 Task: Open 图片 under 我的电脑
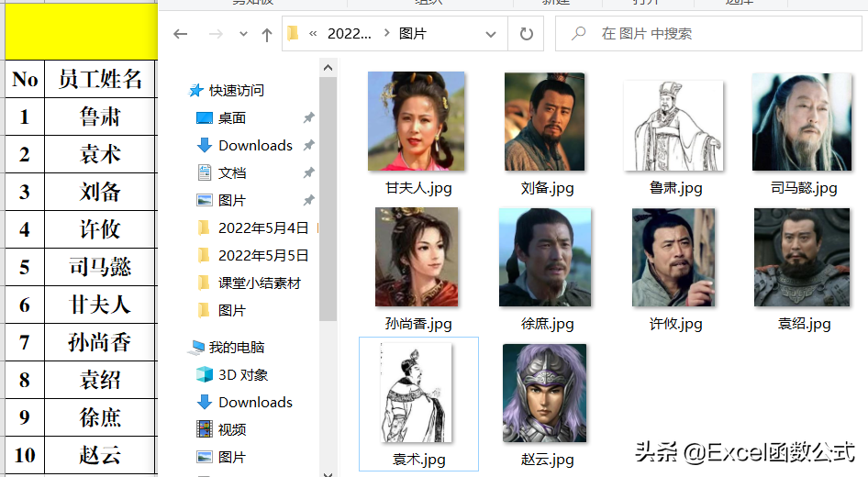tap(232, 457)
